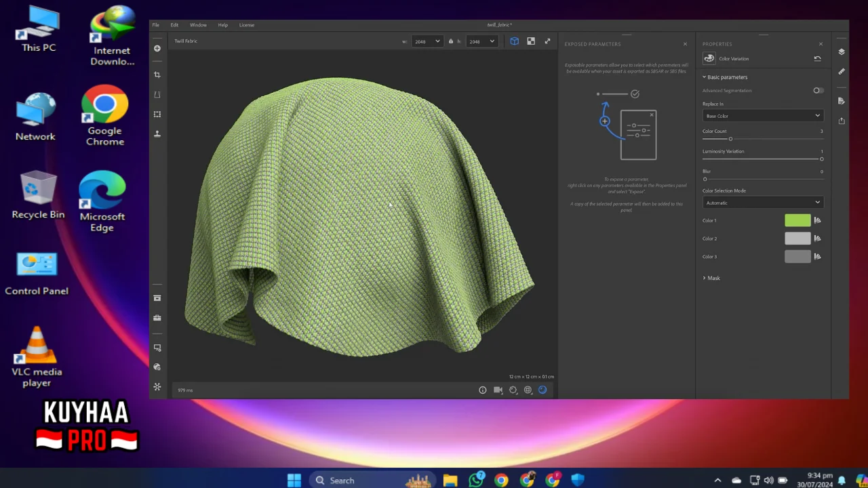Open the height 2048 dropdown
The height and width of the screenshot is (488, 868).
click(482, 41)
